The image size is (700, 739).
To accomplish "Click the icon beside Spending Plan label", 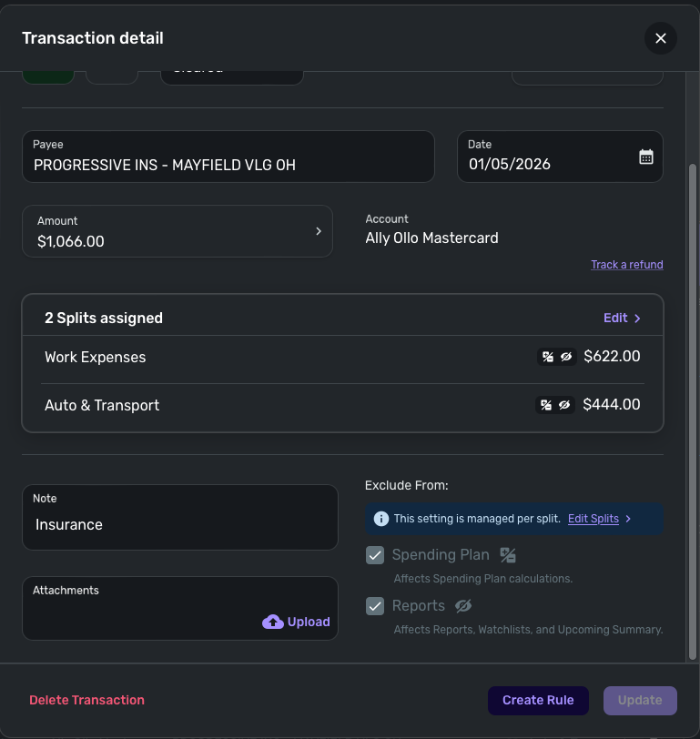I will [508, 555].
